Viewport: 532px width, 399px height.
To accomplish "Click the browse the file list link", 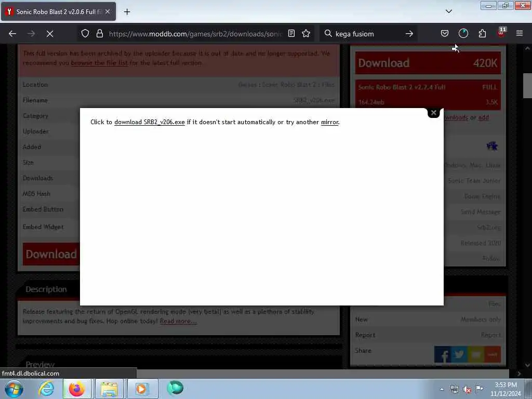I will 99,63.
